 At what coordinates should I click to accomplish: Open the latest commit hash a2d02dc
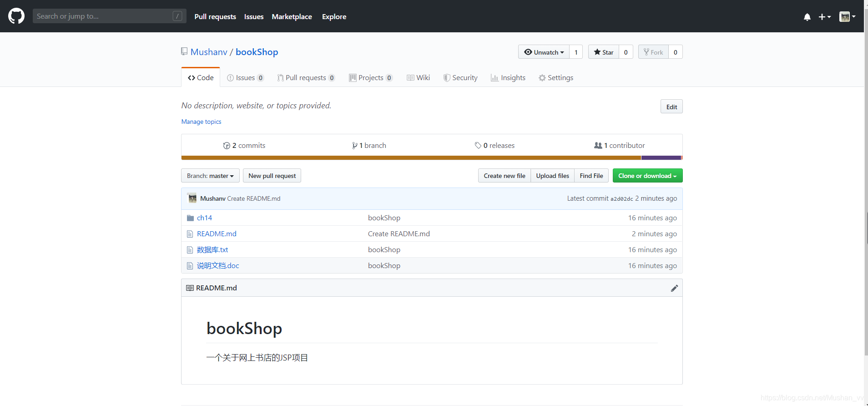point(622,199)
